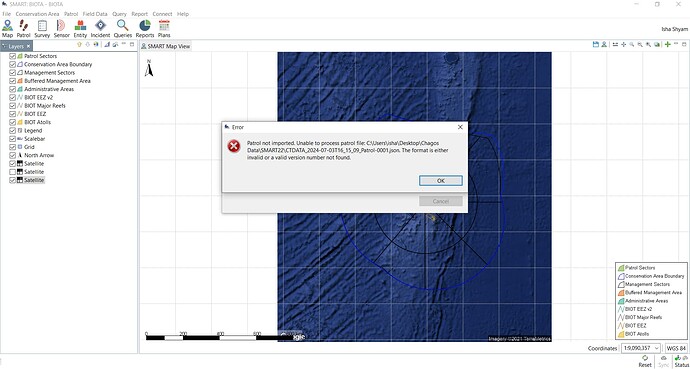Open the Reports pie chart icon
This screenshot has height=369, width=690.
click(x=145, y=29)
